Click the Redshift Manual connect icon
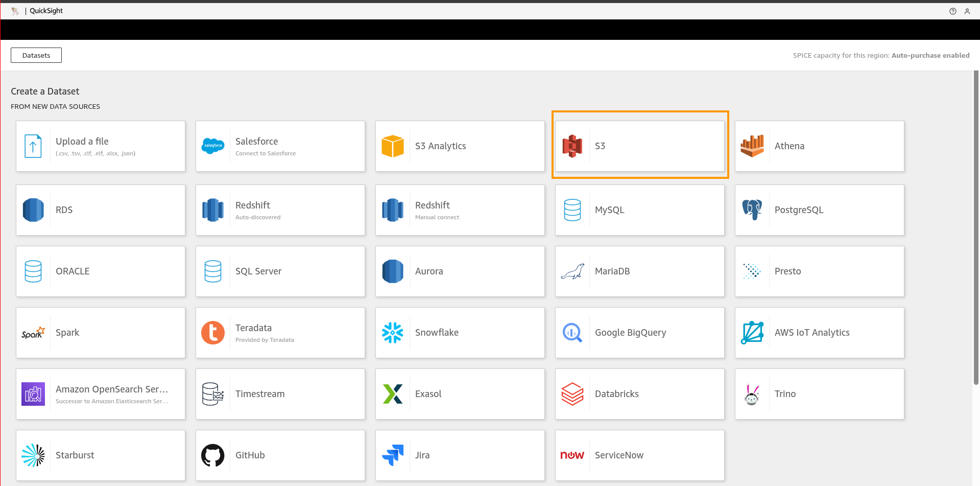Image resolution: width=980 pixels, height=486 pixels. coord(393,210)
